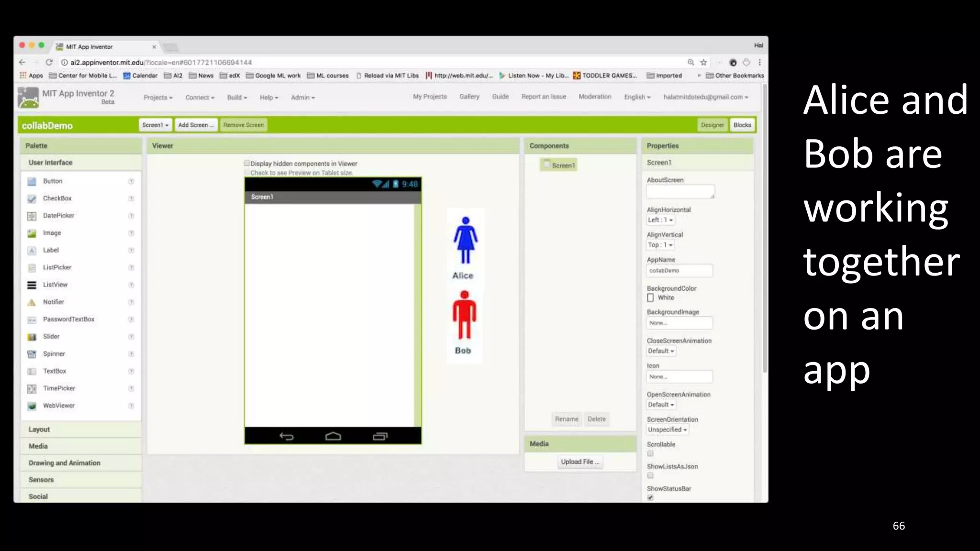Choose the Notifier warning icon
Viewport: 980px width, 551px height.
32,302
